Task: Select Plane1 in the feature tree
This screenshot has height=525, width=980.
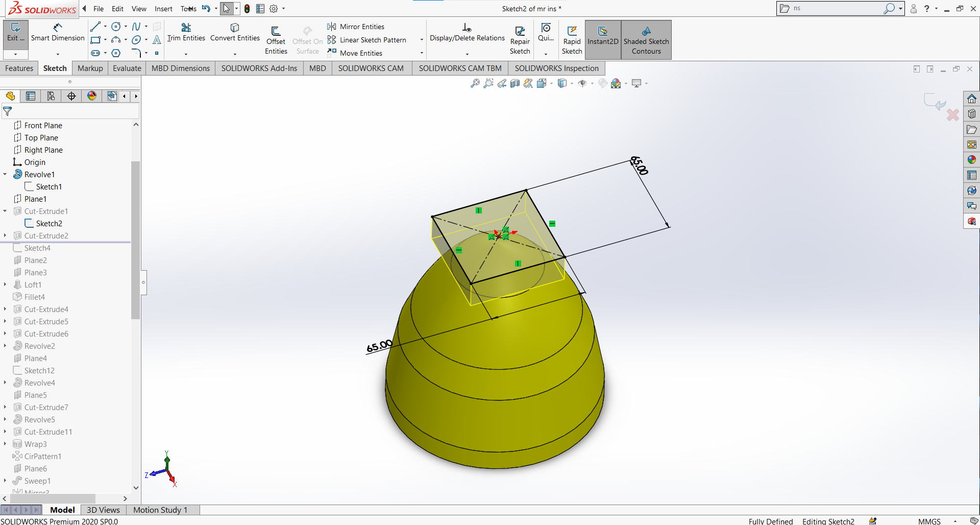Action: [35, 199]
